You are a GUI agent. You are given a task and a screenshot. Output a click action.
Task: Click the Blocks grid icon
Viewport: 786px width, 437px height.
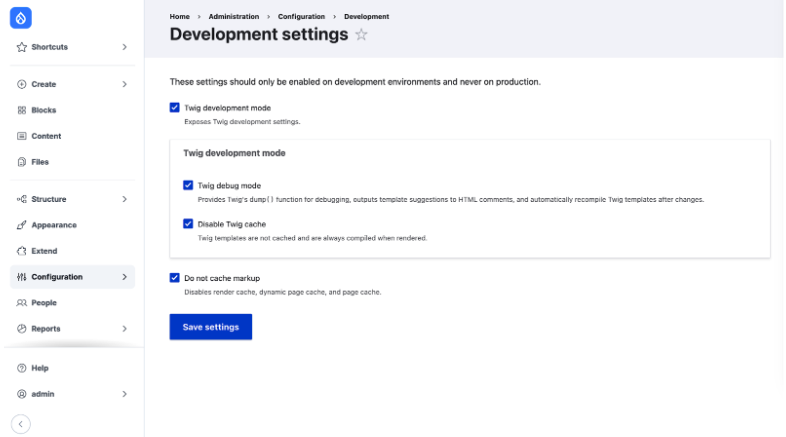(x=22, y=110)
